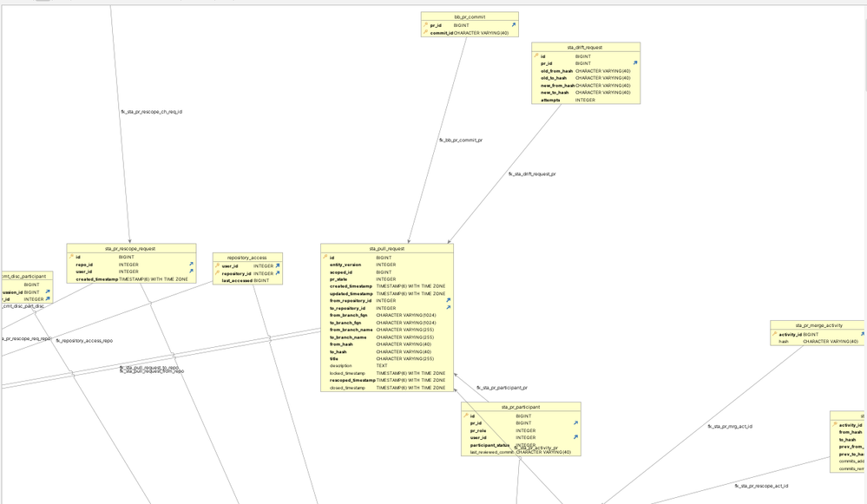Click the arrow icon beside user_id in sta_pr_participant
The image size is (867, 504).
coord(575,437)
